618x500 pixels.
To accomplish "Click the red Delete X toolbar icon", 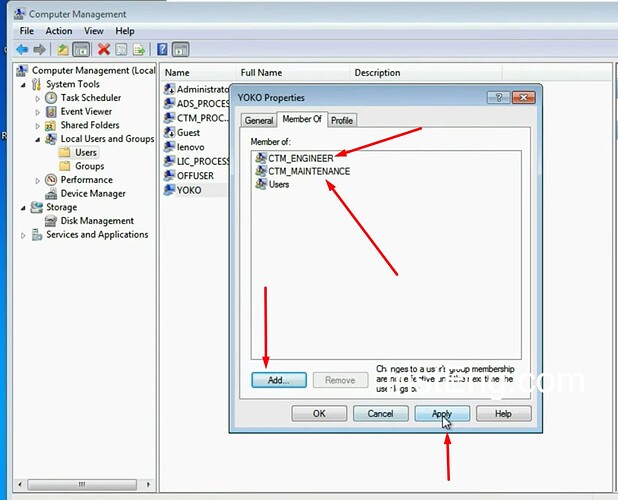I will (x=104, y=50).
